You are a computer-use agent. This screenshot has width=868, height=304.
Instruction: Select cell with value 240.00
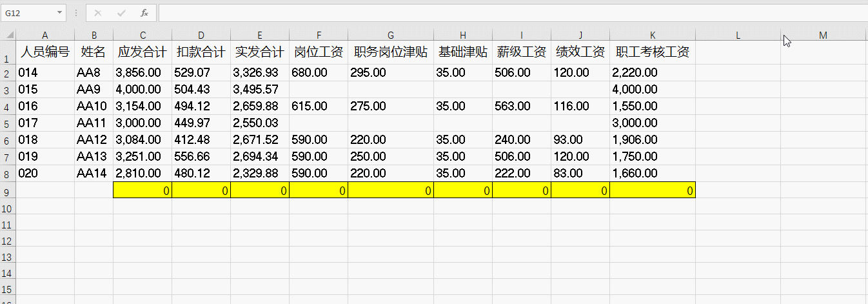[x=522, y=140]
